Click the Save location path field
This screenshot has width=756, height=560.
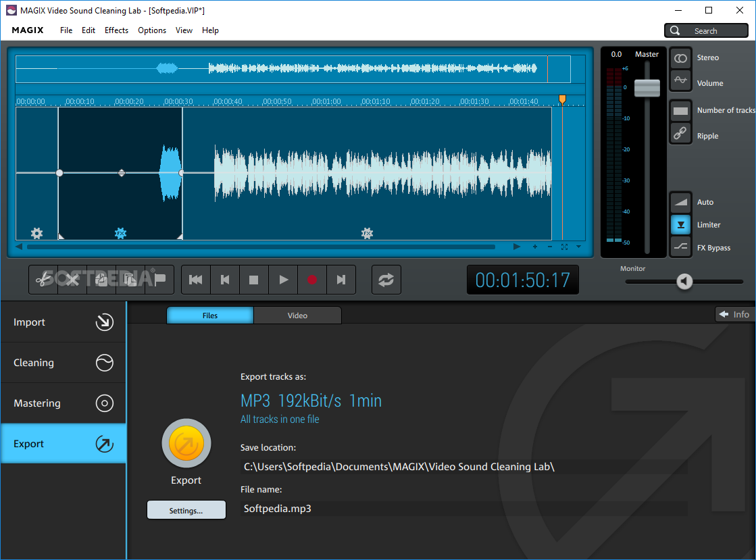tap(464, 467)
